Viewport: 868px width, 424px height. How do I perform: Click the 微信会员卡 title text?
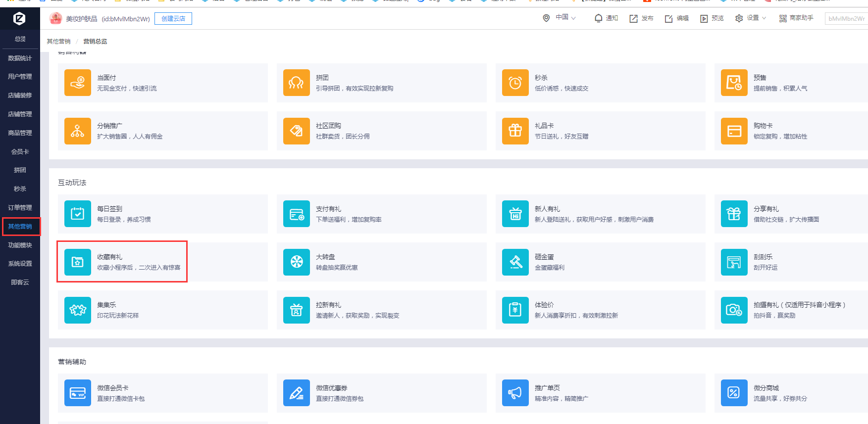(113, 388)
